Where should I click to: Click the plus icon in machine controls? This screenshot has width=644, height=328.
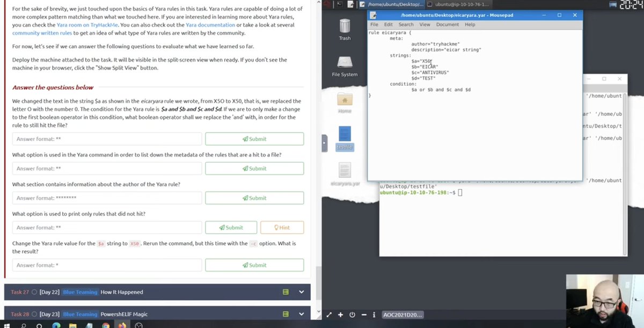coord(340,315)
